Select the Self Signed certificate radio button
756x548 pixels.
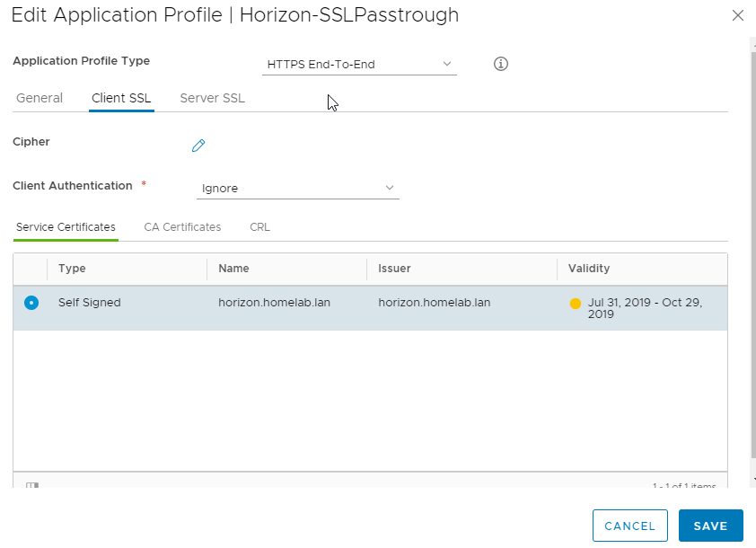pyautogui.click(x=31, y=303)
